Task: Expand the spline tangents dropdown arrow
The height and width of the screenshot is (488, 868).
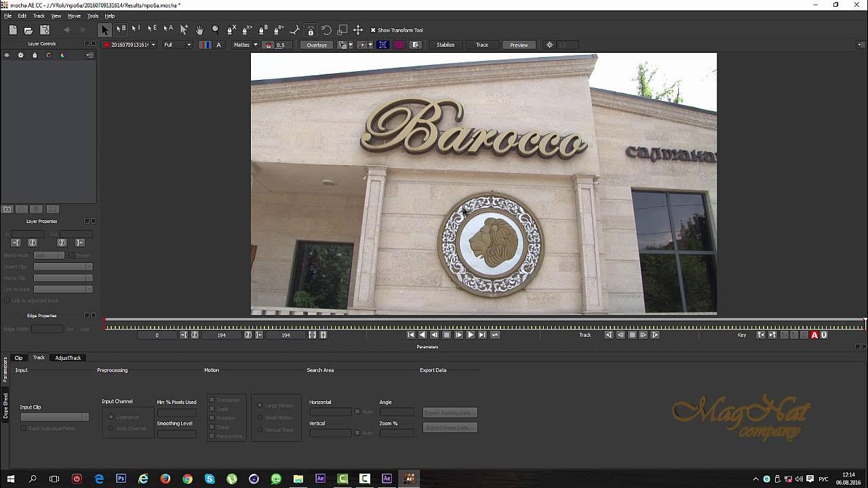Action: tap(370, 45)
